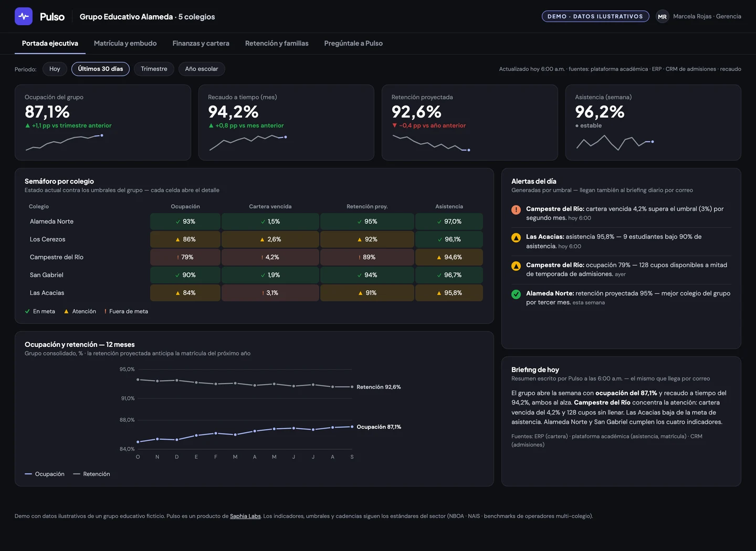756x551 pixels.
Task: Click red alert icon for Campestre del Río cartera
Action: pos(516,210)
